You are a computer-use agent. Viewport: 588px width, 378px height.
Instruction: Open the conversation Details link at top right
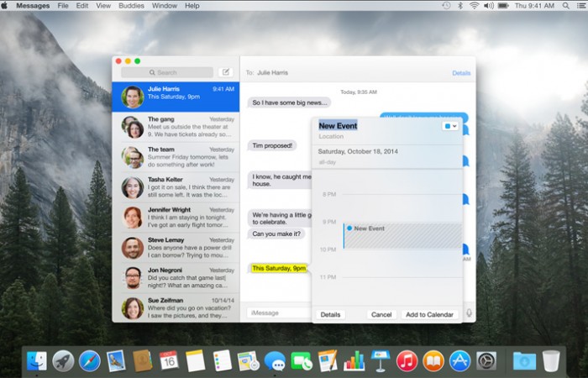pos(461,73)
